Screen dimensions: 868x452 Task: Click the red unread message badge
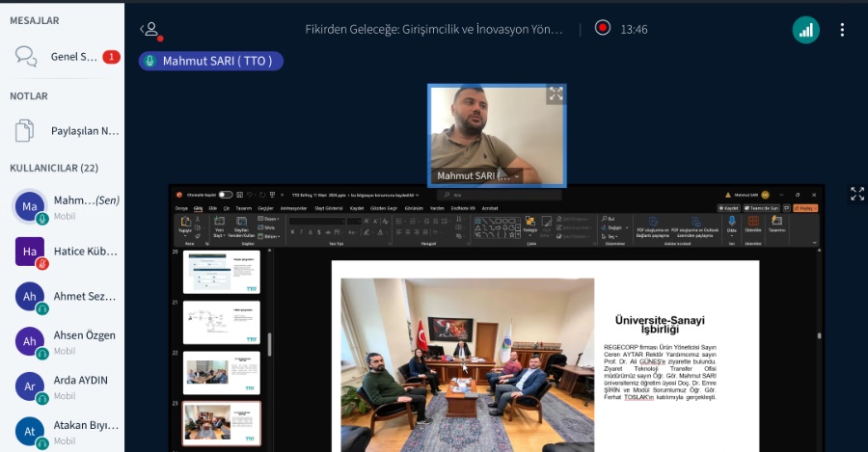(x=111, y=57)
